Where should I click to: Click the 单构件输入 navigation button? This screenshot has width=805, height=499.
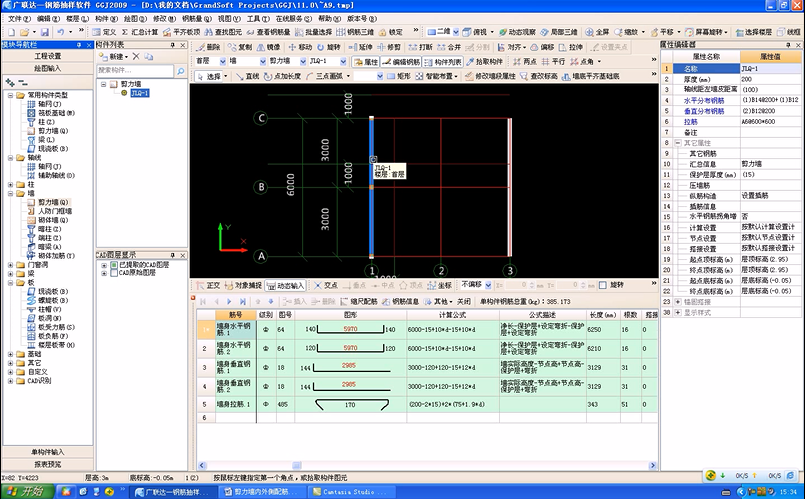(x=48, y=452)
